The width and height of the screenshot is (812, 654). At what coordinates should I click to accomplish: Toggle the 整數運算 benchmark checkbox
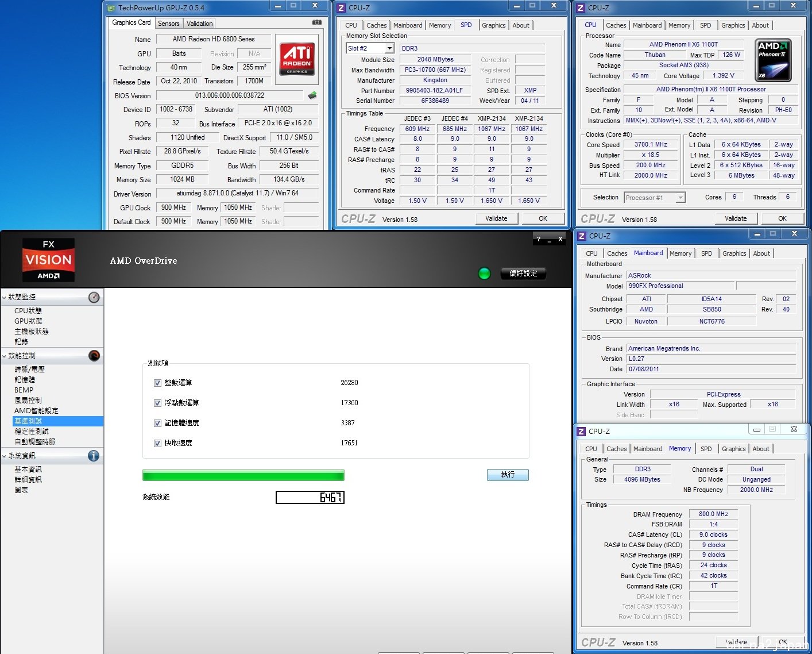click(157, 383)
